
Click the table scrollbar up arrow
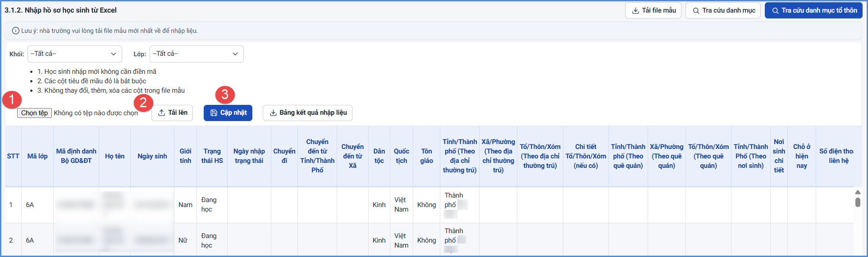pos(858,192)
